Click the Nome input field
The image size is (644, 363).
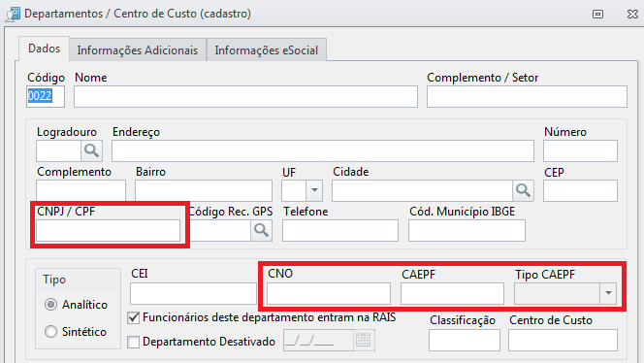[x=245, y=97]
